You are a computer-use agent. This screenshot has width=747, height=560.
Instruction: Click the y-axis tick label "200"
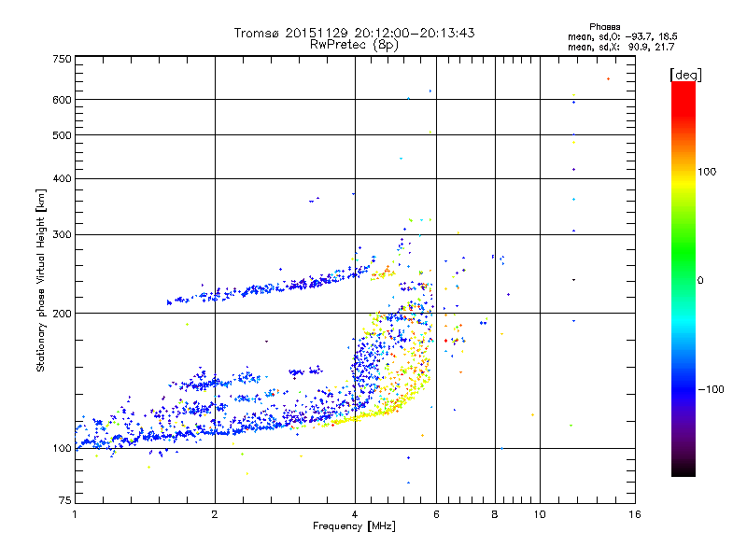[x=62, y=314]
